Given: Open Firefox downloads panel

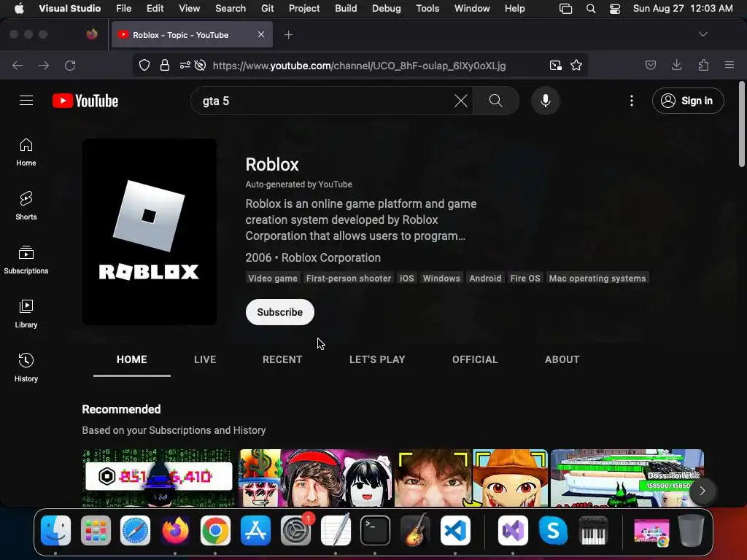Looking at the screenshot, I should click(676, 65).
